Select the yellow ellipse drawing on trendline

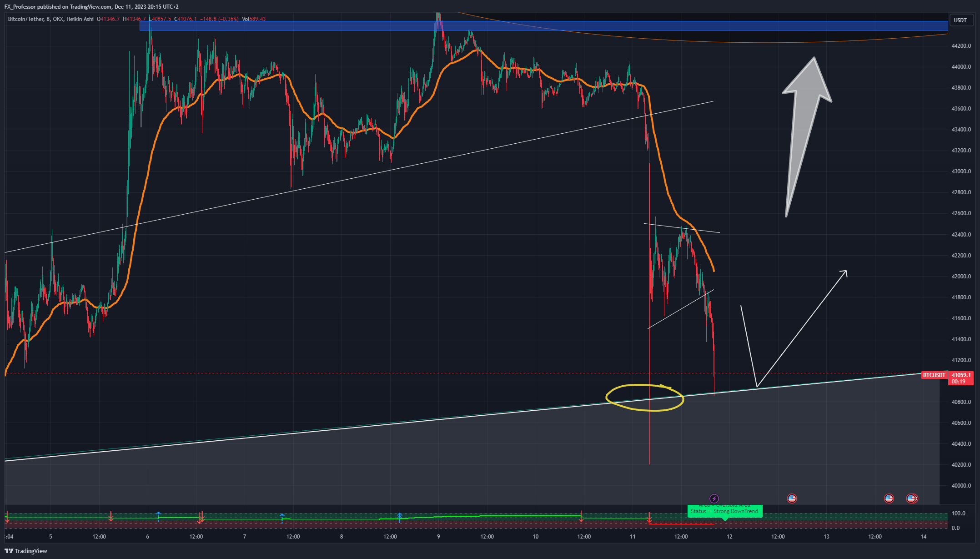pyautogui.click(x=645, y=398)
